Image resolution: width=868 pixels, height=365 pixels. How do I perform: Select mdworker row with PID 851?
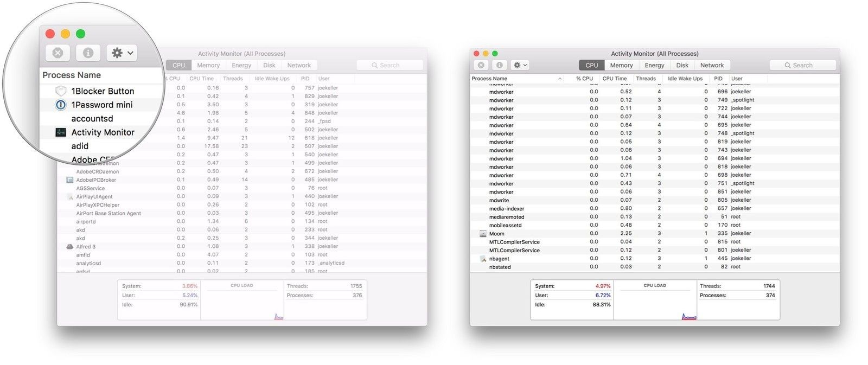point(655,192)
